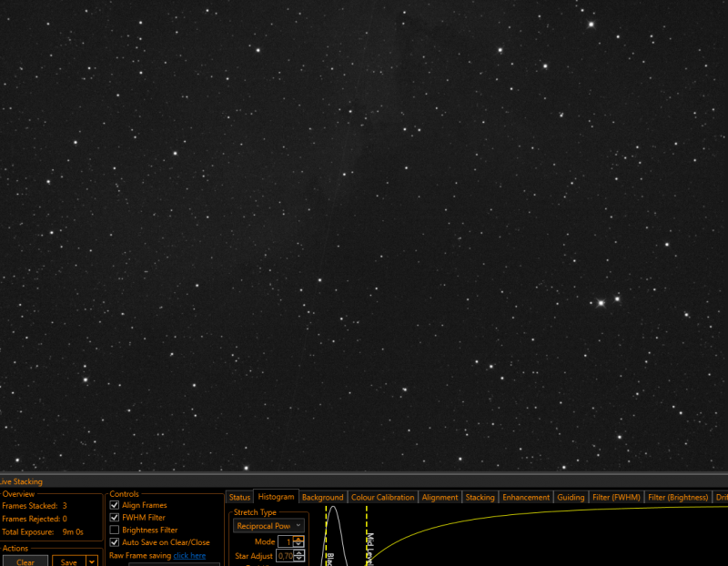Click 'Frames Rejected: 0' text
Image resolution: width=728 pixels, height=566 pixels.
tap(35, 519)
